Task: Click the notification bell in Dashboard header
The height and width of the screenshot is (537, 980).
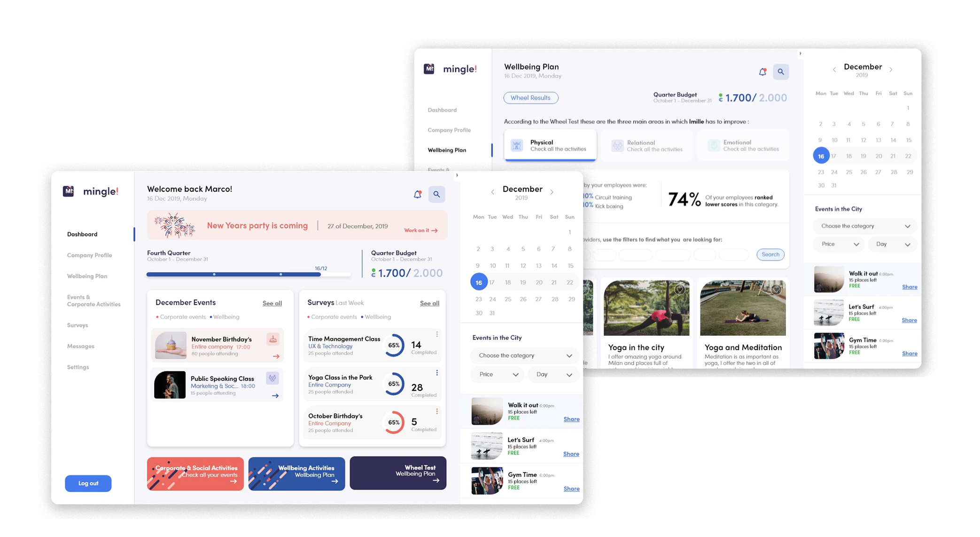Action: [417, 194]
